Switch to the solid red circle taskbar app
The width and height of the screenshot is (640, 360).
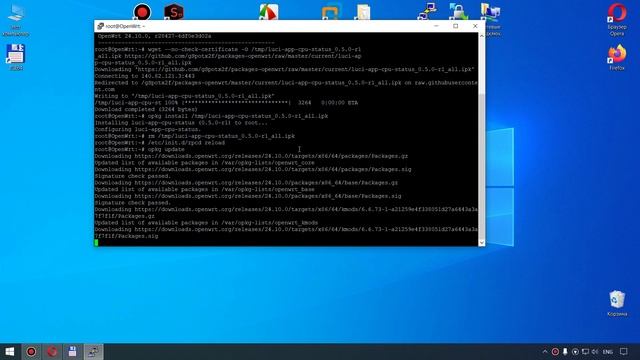52,351
